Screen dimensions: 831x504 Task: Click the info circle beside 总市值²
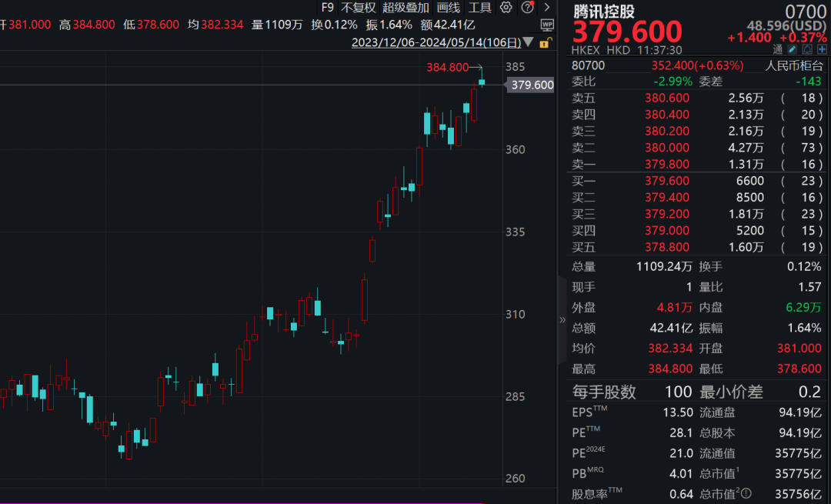[746, 494]
